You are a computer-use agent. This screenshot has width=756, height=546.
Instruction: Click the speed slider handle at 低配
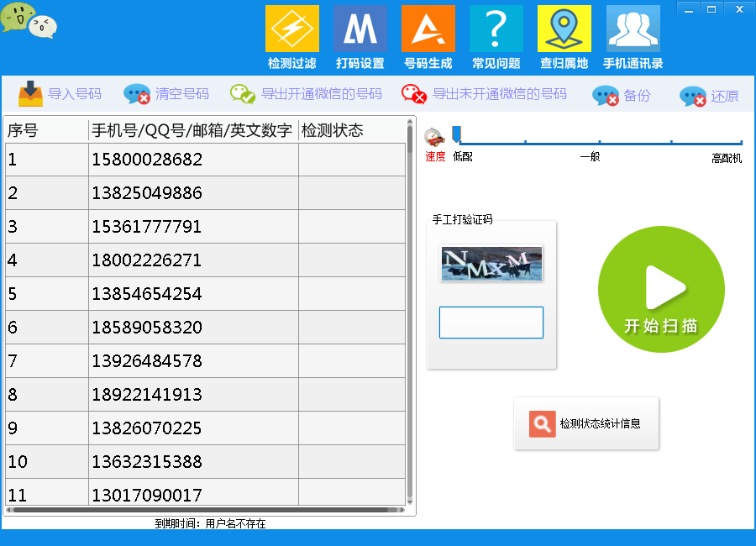456,134
